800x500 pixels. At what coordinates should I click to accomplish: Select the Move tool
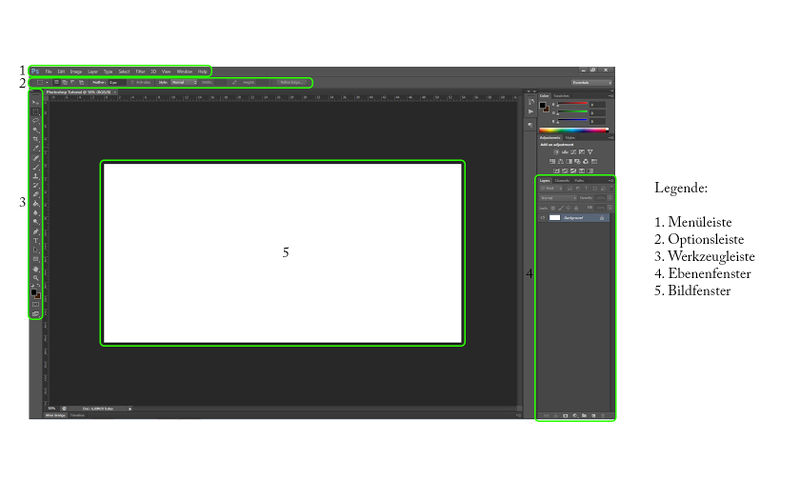point(36,102)
